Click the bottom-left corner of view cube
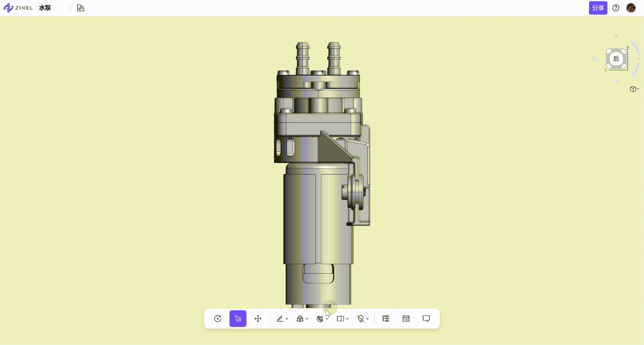 (609, 66)
